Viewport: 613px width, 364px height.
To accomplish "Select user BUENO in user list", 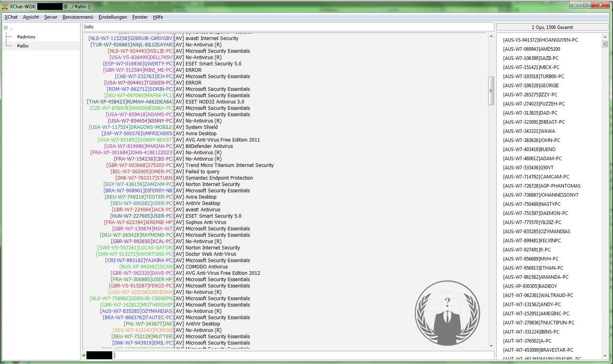I will click(529, 149).
